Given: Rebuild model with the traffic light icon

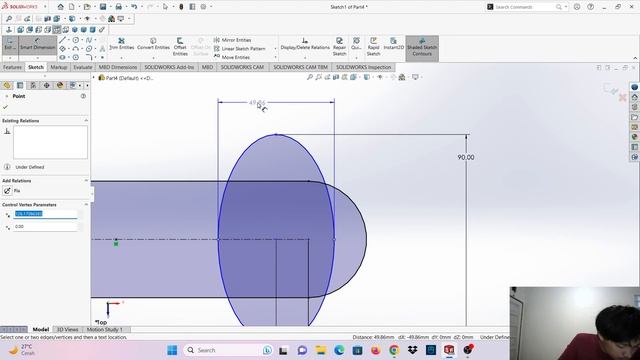Looking at the screenshot, I should click(181, 7).
